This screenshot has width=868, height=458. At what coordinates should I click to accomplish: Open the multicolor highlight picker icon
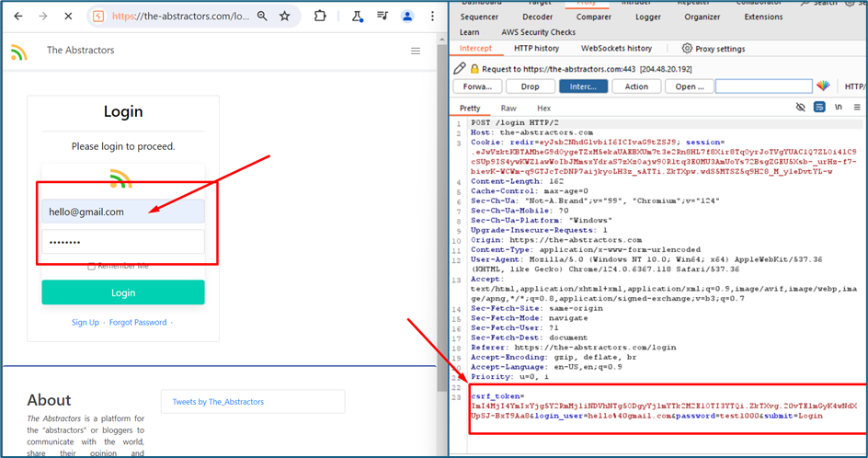coord(823,86)
